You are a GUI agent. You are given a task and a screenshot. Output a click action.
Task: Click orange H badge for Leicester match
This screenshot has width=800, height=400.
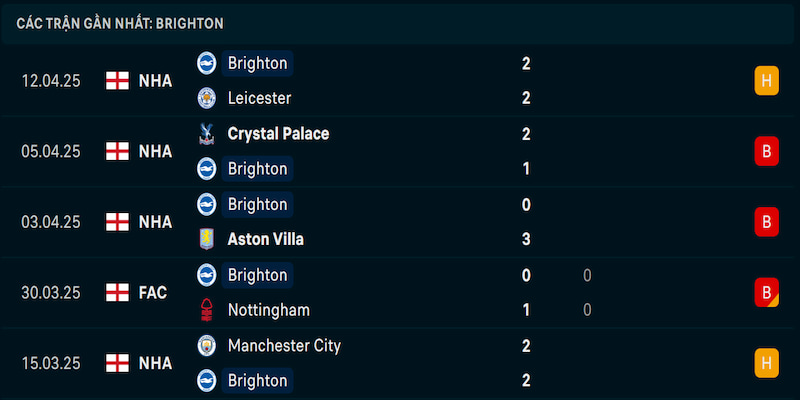point(766,81)
